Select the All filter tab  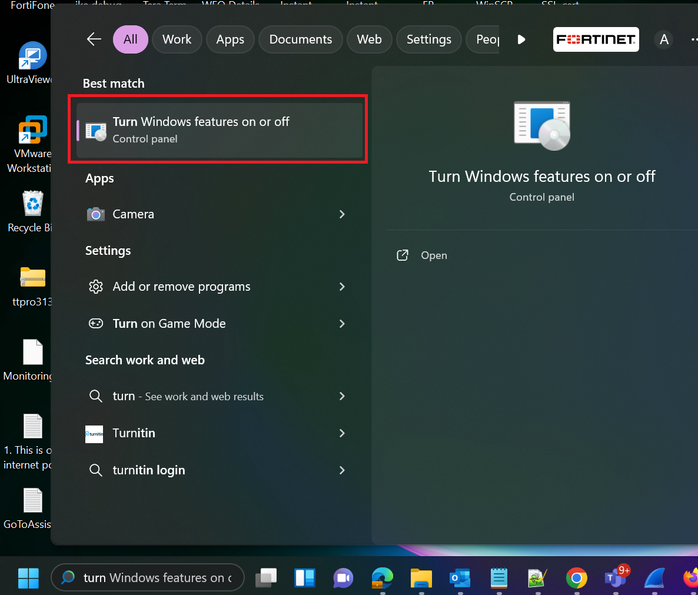pyautogui.click(x=130, y=39)
